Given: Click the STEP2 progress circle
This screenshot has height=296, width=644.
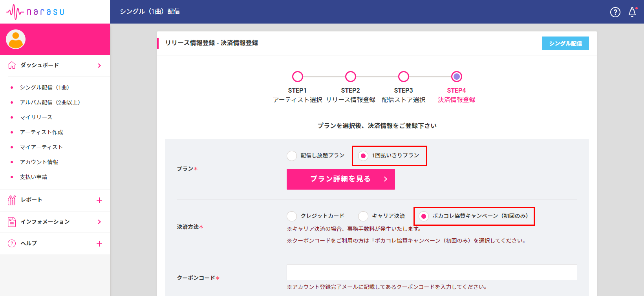Looking at the screenshot, I should tap(351, 77).
